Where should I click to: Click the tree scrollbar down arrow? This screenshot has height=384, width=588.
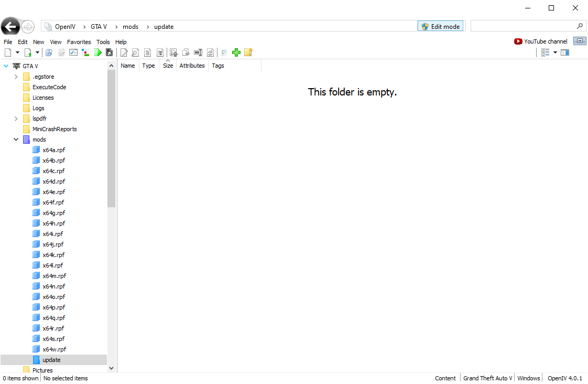coord(111,368)
